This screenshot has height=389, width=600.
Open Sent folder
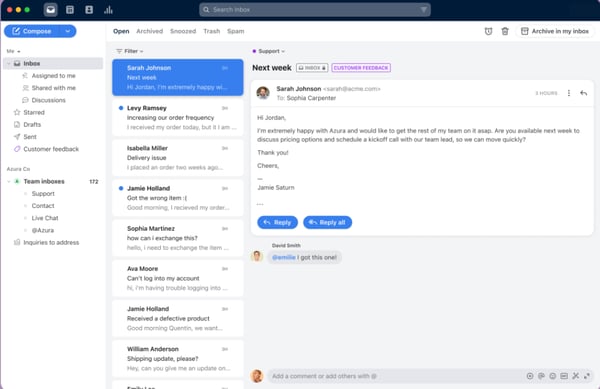(x=30, y=137)
